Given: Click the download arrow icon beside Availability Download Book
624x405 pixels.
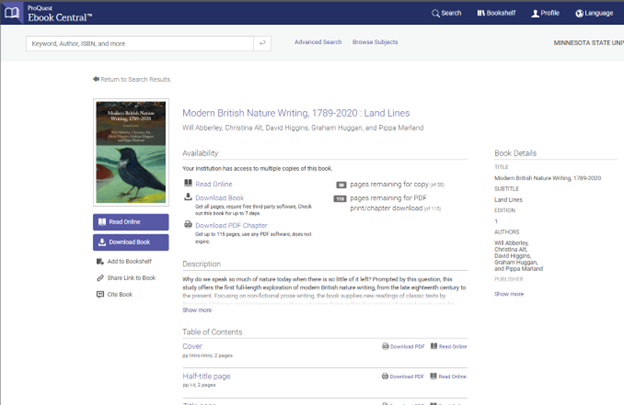Looking at the screenshot, I should pyautogui.click(x=188, y=197).
